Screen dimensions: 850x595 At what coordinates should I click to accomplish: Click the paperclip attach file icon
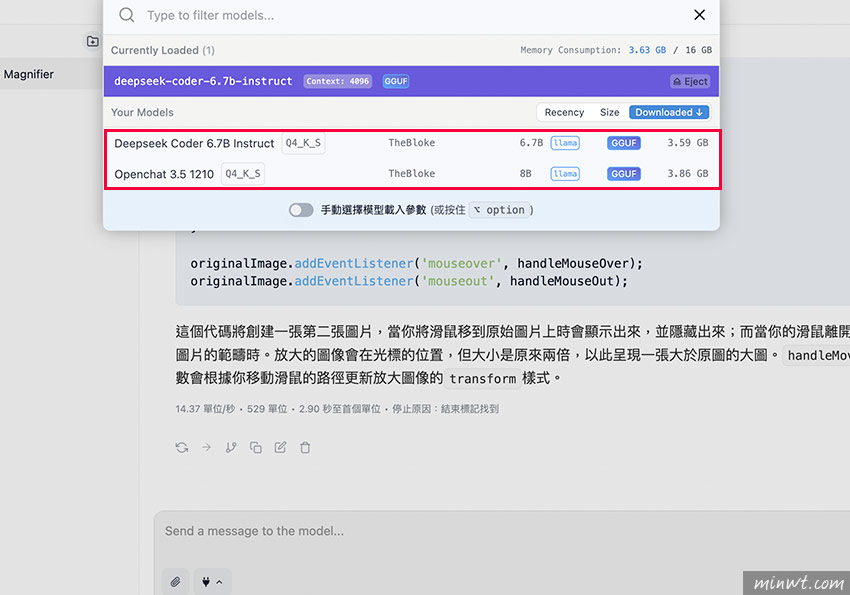[176, 582]
